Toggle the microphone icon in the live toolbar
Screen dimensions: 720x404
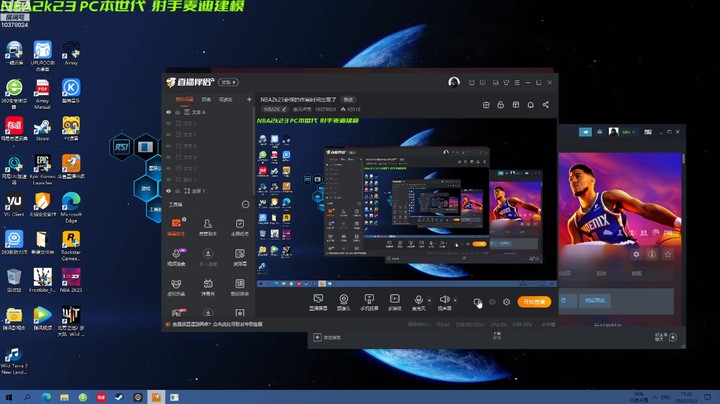click(x=418, y=300)
